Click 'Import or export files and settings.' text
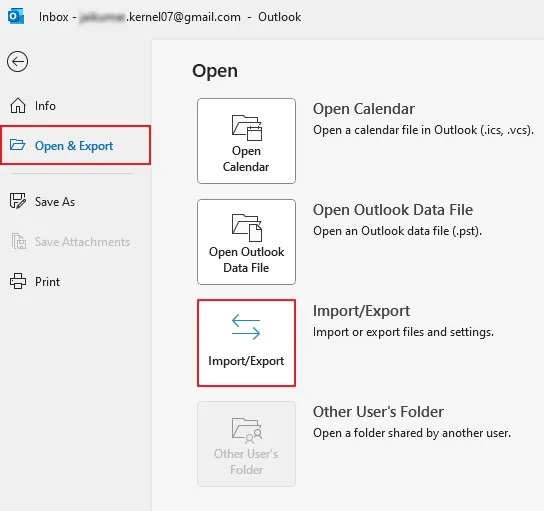 [x=403, y=332]
